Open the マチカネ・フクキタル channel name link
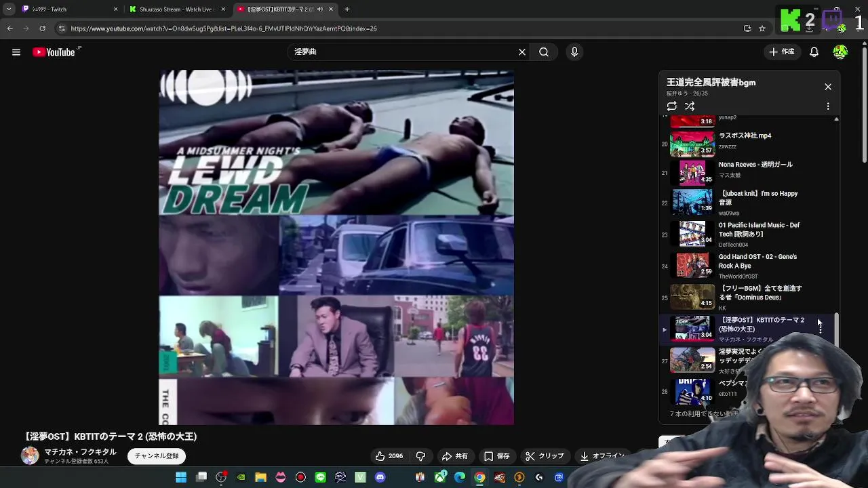 80,452
